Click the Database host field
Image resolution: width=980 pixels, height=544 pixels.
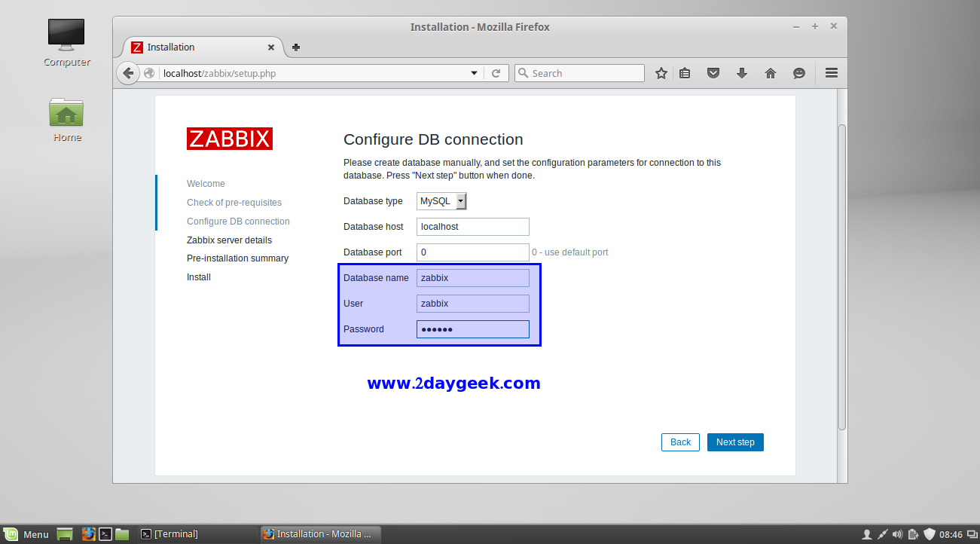(473, 227)
